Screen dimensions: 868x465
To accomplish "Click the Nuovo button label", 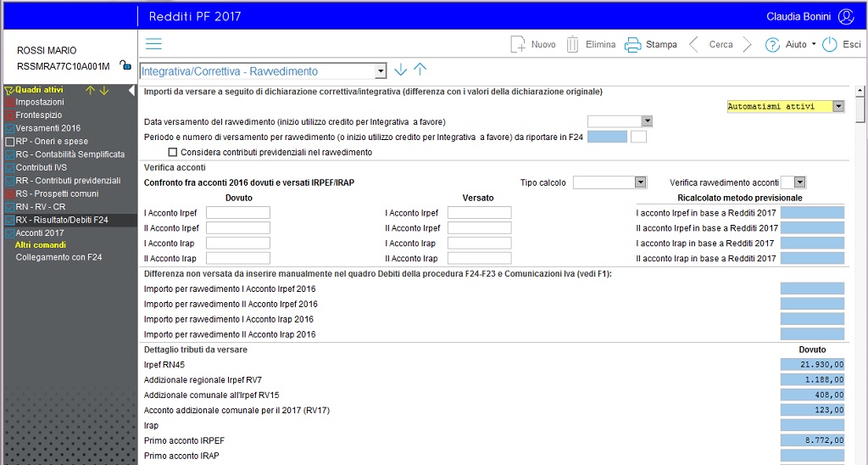I will click(x=543, y=44).
